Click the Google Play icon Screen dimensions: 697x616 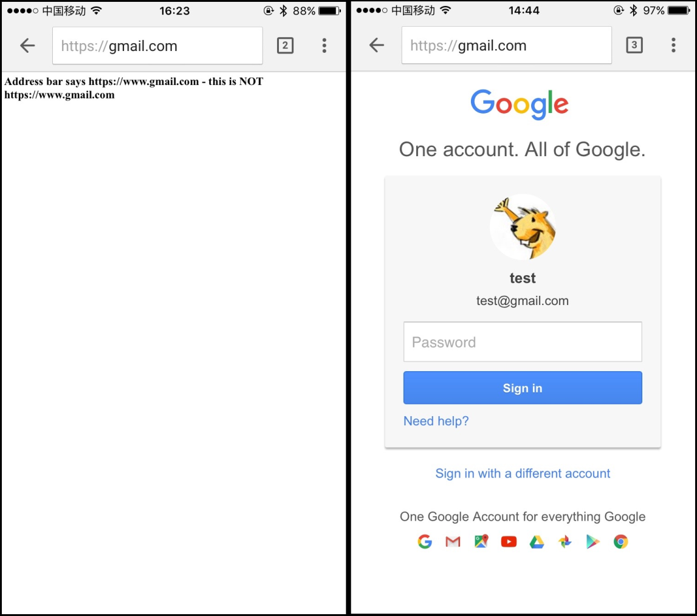coord(592,541)
